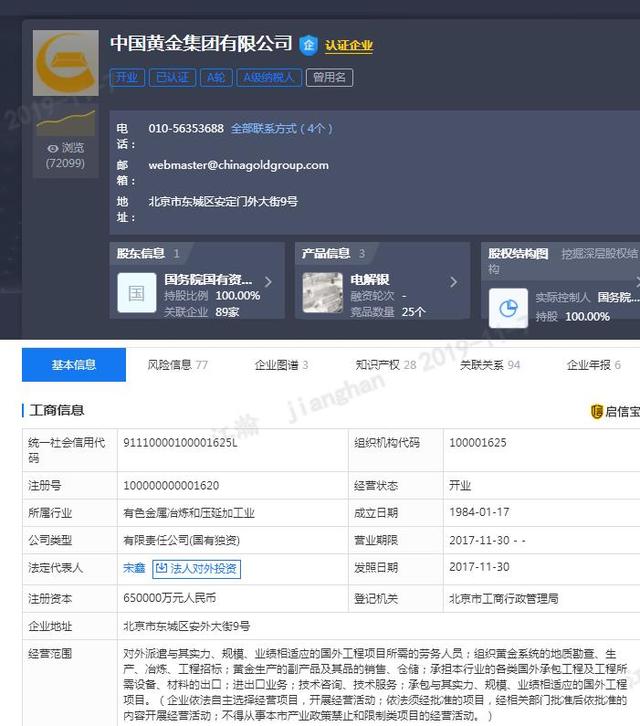
Task: Select the 企业年报 tab
Action: pos(593,365)
